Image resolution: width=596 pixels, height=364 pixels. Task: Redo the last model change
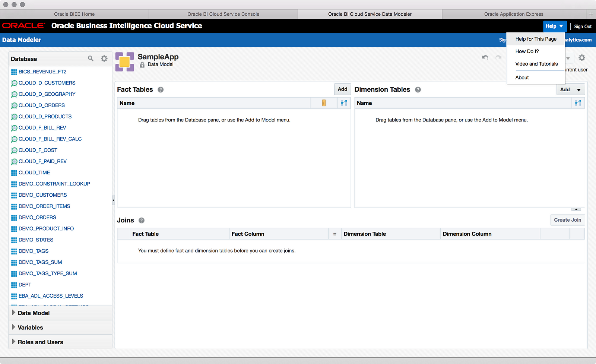(x=498, y=57)
